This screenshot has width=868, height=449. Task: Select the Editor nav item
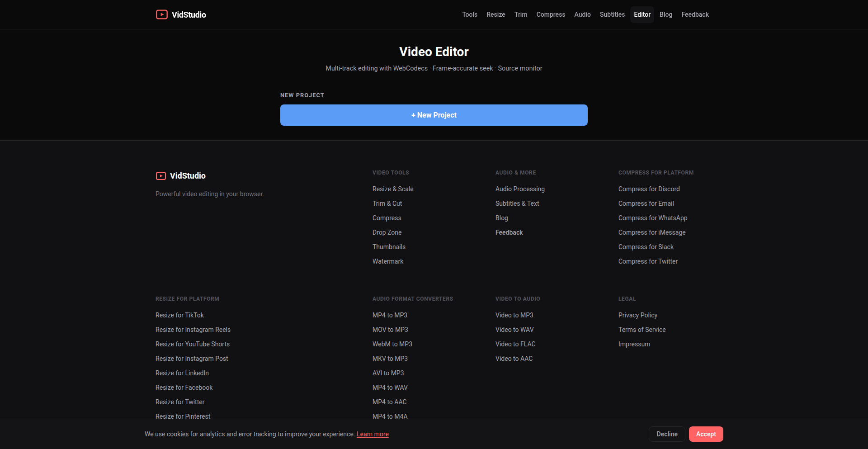point(642,14)
